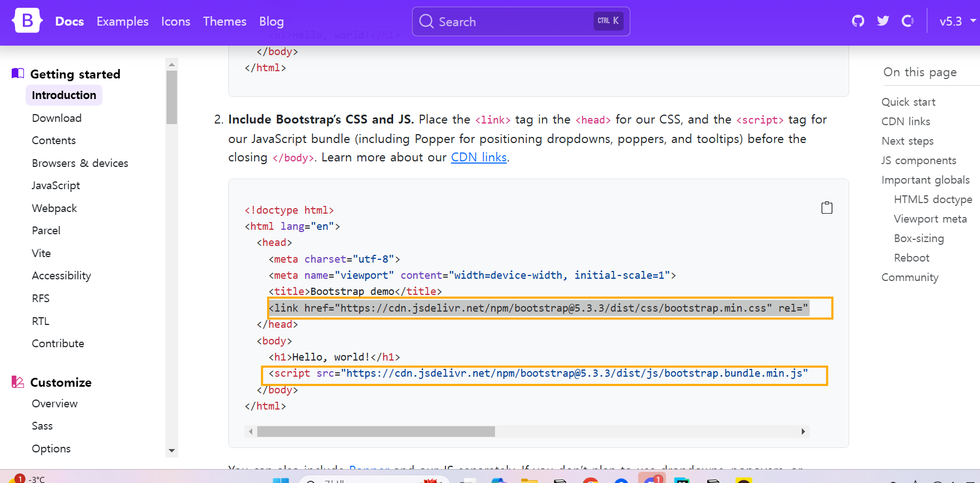Click the code block horizontal scrollbar thumb

pos(376,431)
